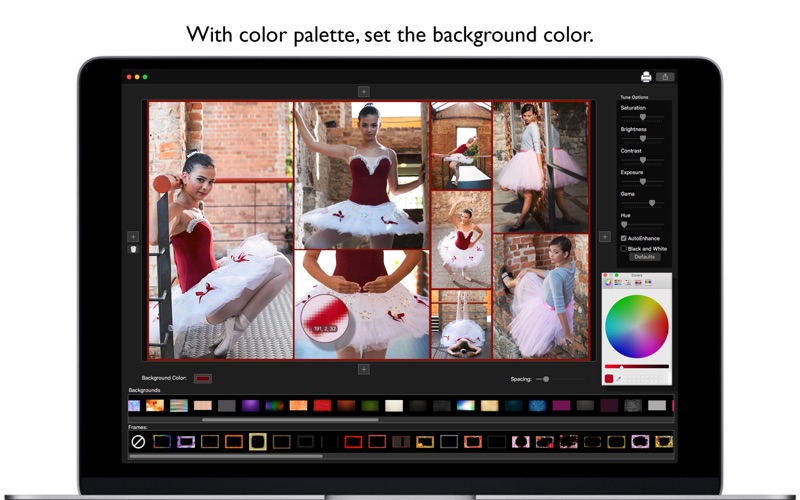Select the standing ballerina photo top middle

click(x=362, y=175)
